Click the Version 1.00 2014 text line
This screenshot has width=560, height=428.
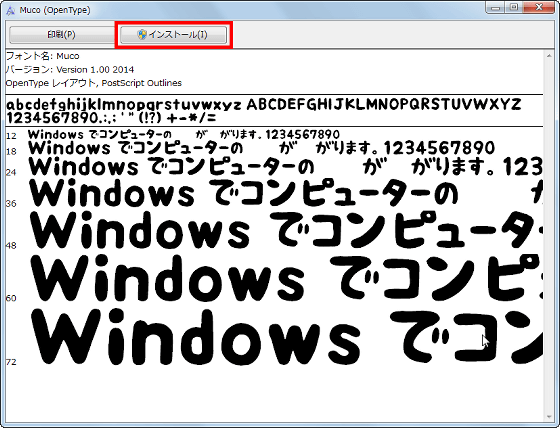coord(70,69)
